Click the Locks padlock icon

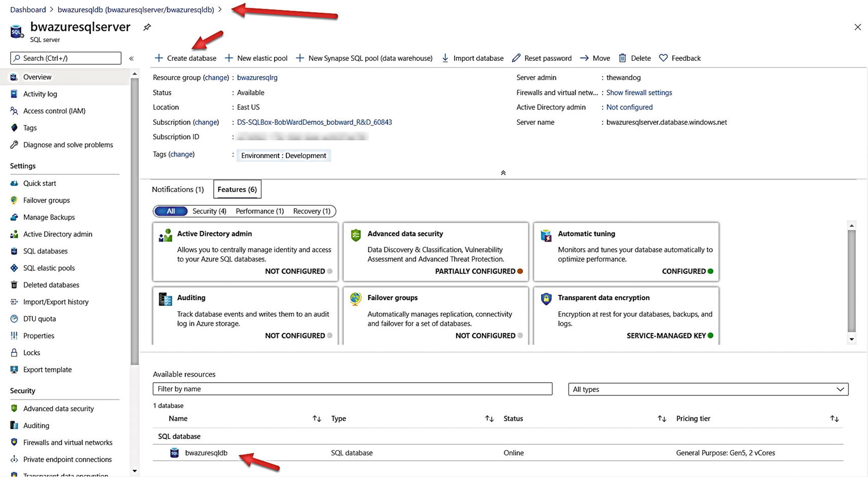[14, 352]
